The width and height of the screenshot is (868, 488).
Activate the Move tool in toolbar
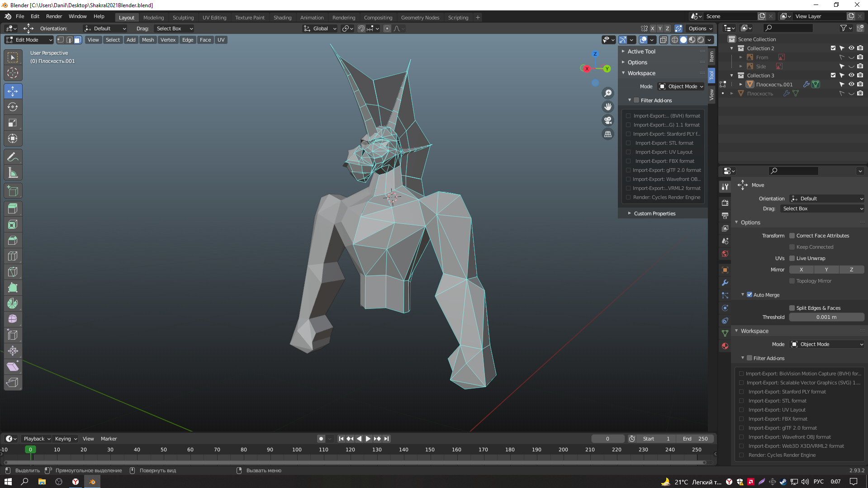pos(13,91)
